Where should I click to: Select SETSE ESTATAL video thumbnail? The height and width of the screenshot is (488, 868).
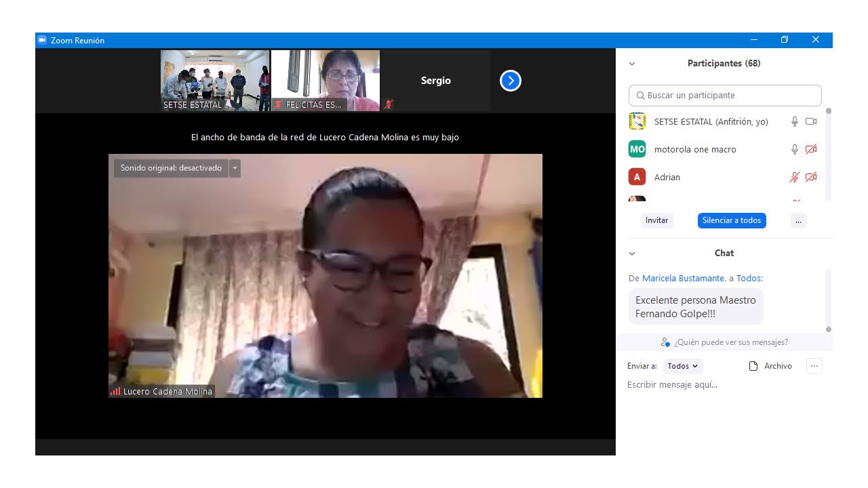coord(215,81)
